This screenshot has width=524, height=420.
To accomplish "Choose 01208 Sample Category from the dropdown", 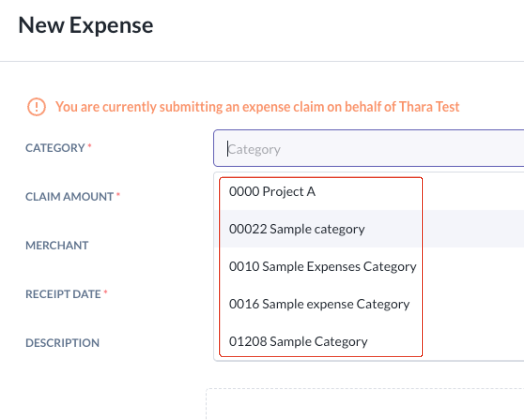I will (x=369, y=341).
